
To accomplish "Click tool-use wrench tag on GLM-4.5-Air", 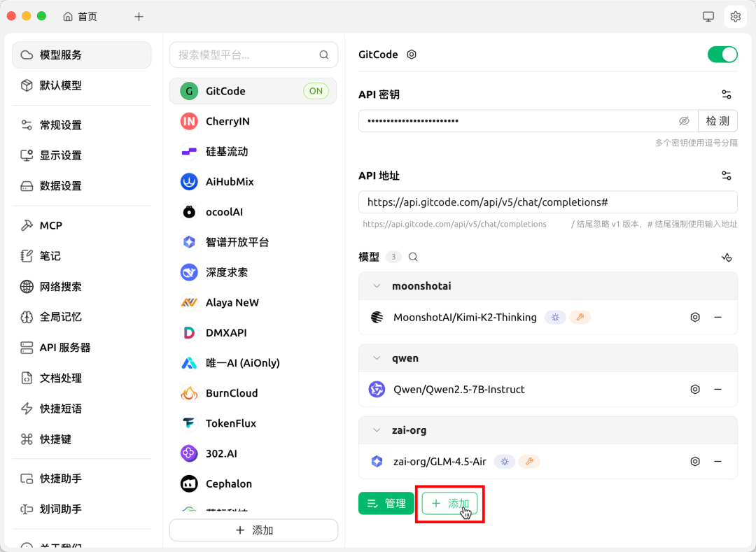I will pyautogui.click(x=529, y=462).
